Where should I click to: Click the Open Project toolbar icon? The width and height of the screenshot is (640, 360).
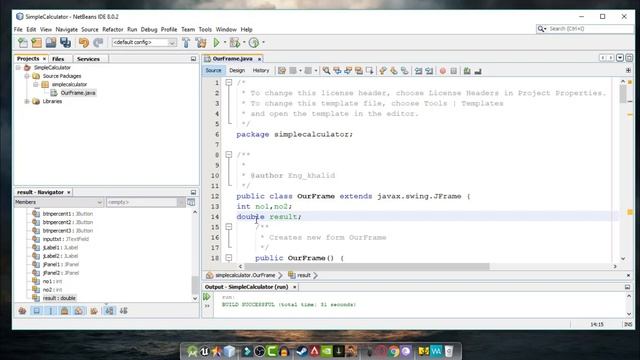[x=51, y=42]
